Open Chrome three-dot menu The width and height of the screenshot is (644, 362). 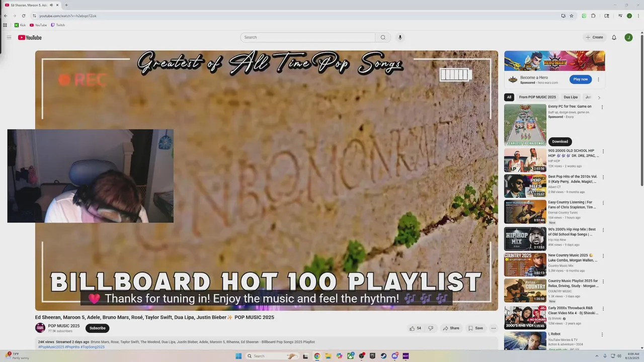coord(637,16)
